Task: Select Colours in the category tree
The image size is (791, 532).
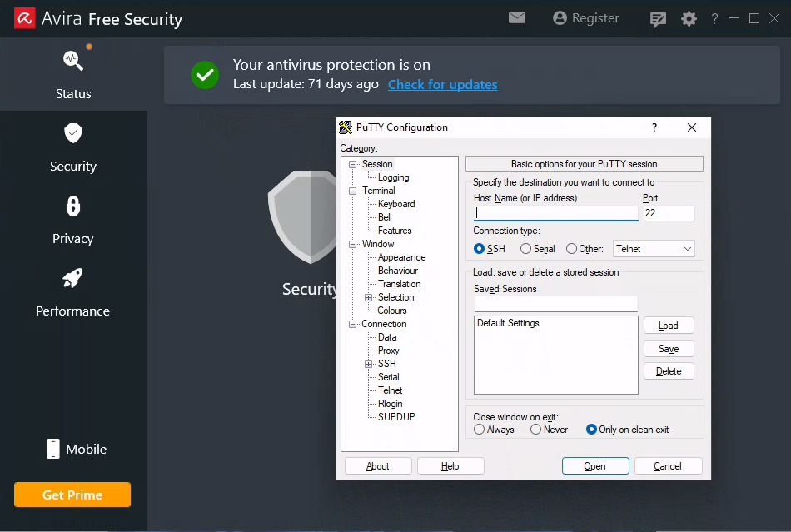Action: pyautogui.click(x=392, y=311)
